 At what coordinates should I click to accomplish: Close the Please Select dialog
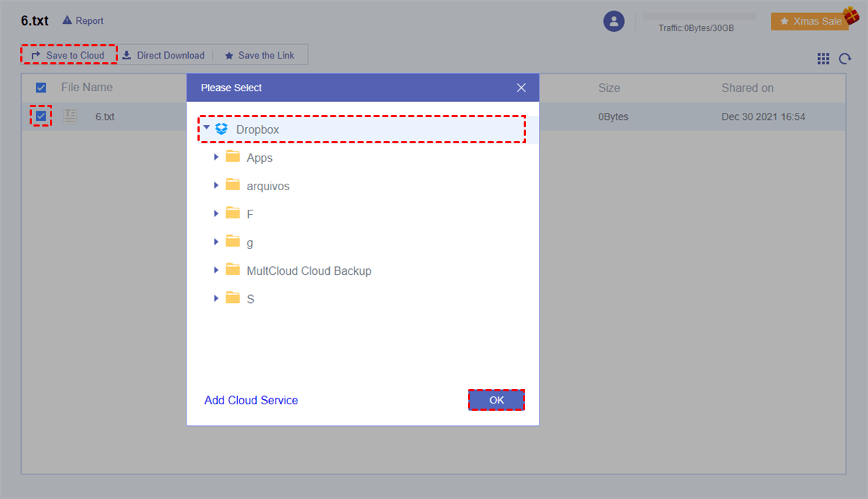tap(521, 88)
